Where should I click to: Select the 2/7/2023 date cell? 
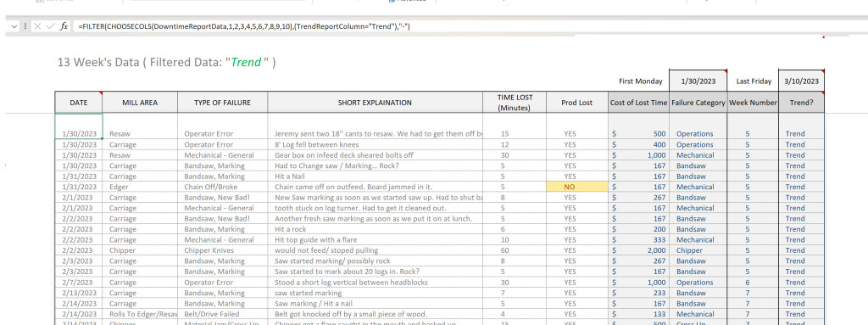tap(79, 283)
